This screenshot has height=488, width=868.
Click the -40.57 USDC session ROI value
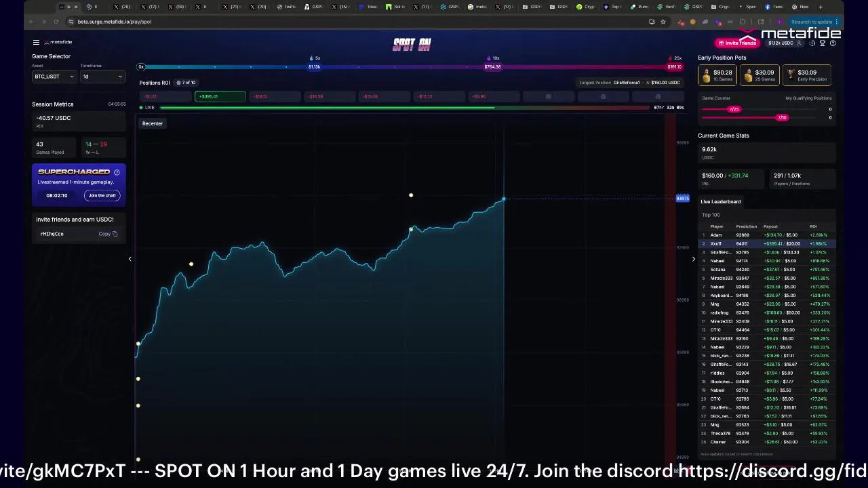pyautogui.click(x=54, y=118)
